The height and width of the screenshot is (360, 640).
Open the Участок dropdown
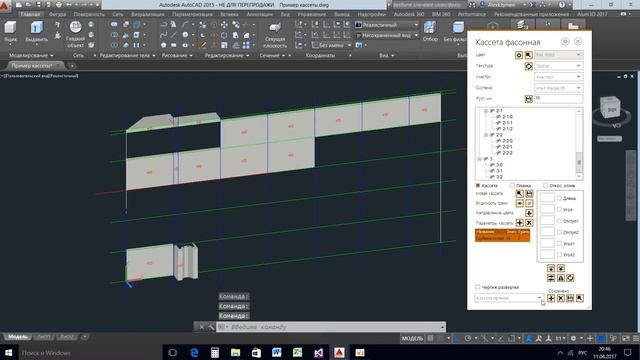[x=558, y=77]
